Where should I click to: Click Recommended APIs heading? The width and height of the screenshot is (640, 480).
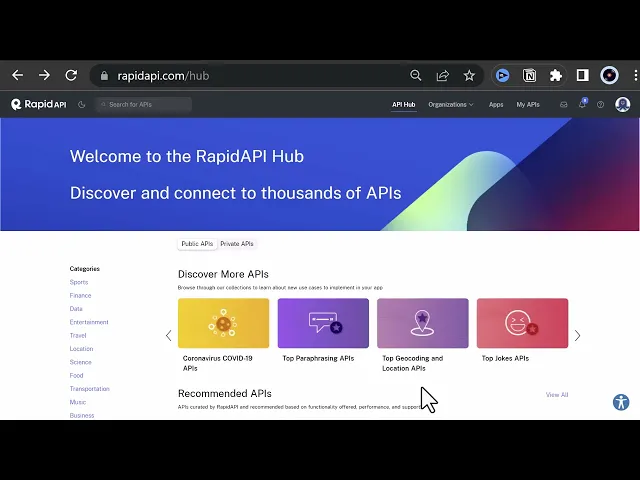point(224,393)
